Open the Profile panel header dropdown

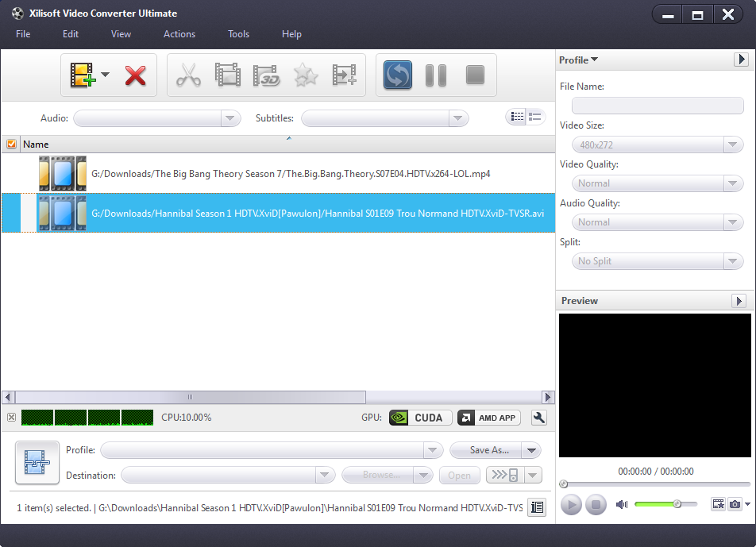tap(578, 60)
